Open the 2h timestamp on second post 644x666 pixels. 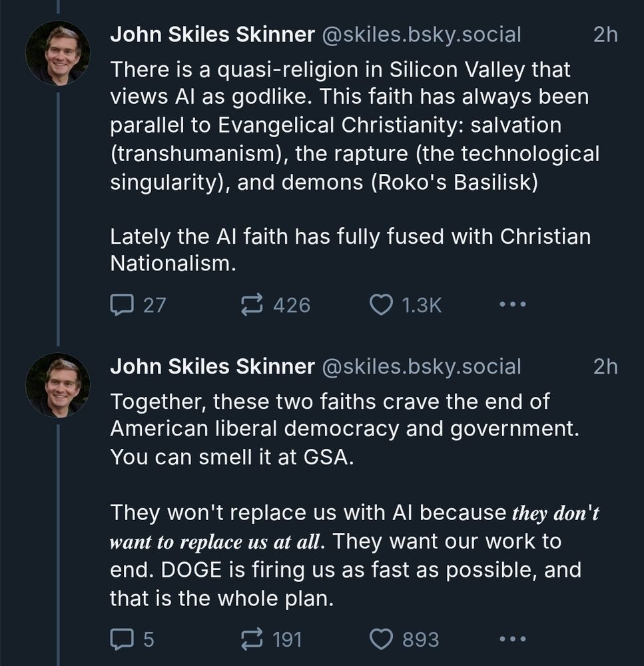point(605,366)
